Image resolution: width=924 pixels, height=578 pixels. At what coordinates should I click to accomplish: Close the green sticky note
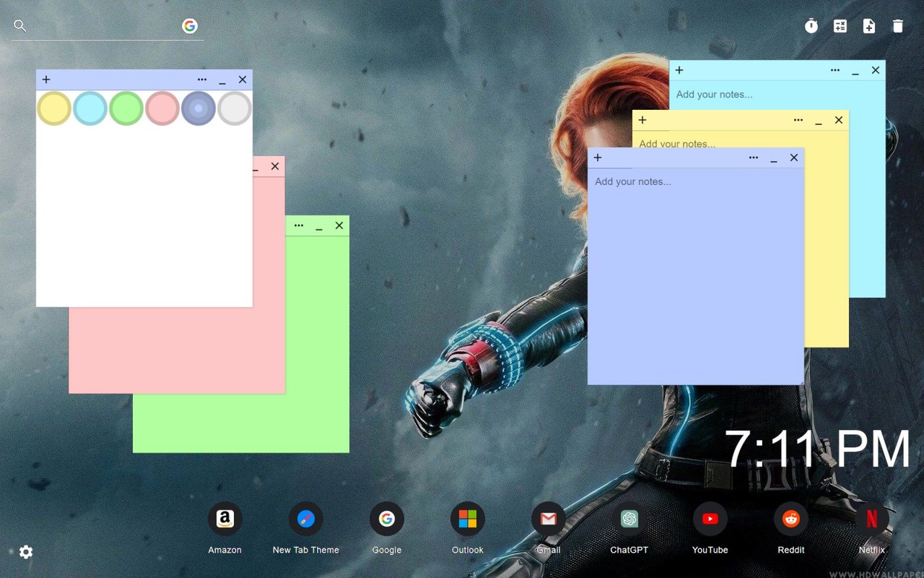(x=339, y=225)
